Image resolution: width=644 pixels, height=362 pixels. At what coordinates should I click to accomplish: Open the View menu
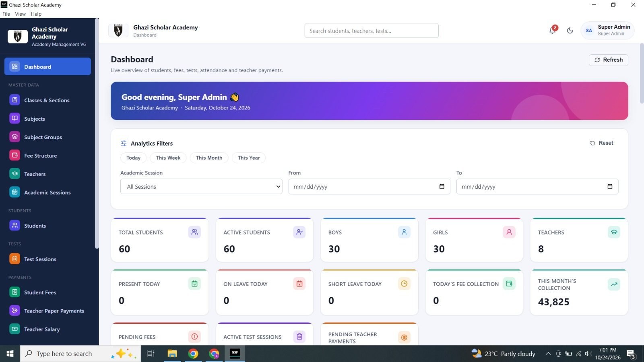[x=20, y=14]
